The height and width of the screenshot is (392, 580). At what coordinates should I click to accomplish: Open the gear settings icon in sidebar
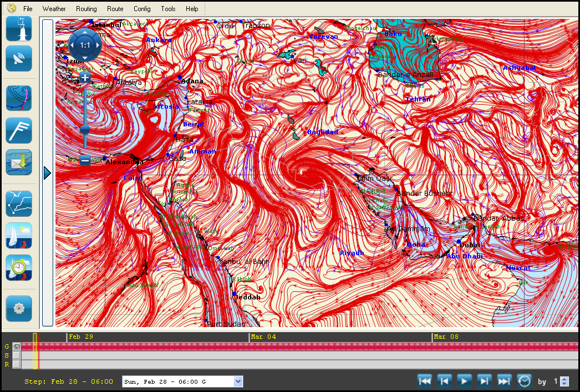point(19,308)
